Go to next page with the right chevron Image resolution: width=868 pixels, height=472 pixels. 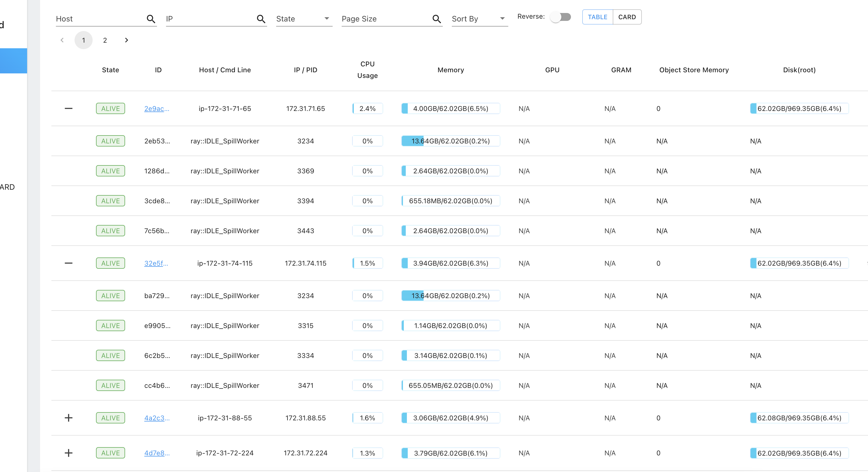tap(126, 40)
